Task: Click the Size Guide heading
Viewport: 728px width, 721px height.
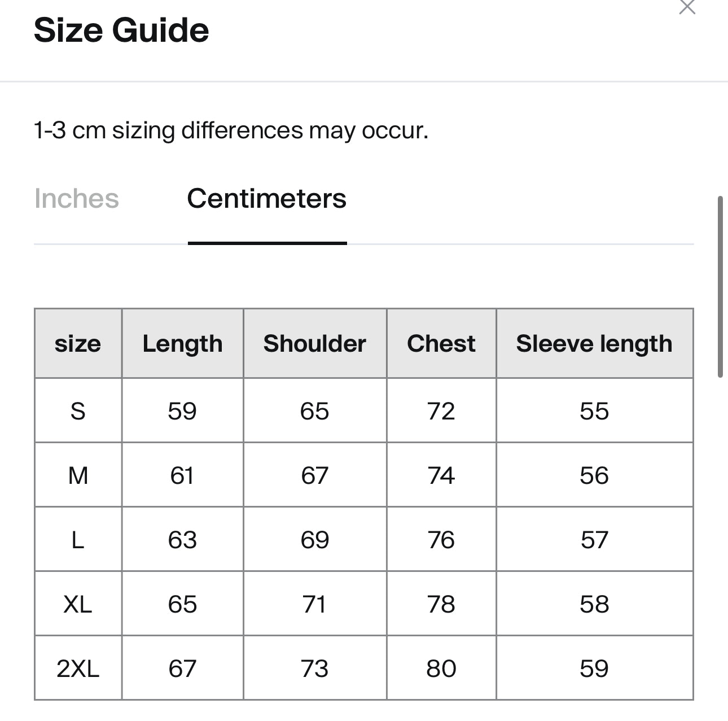Action: click(x=121, y=30)
